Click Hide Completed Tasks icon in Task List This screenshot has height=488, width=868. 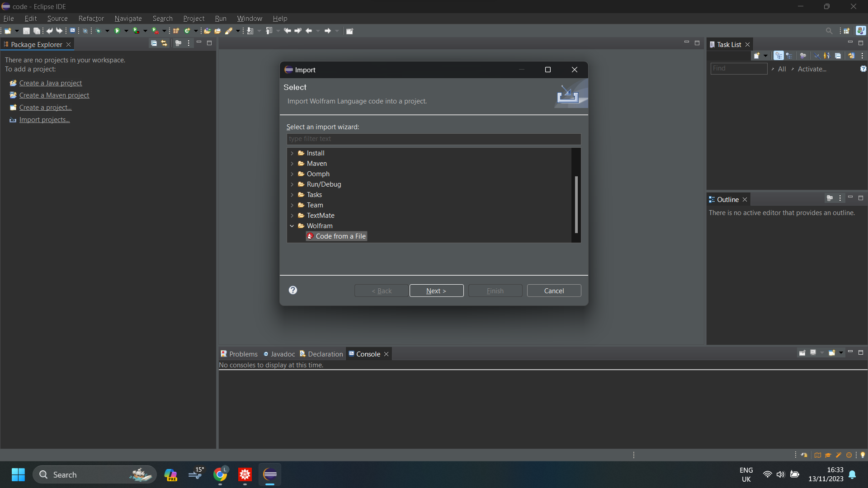coord(816,56)
